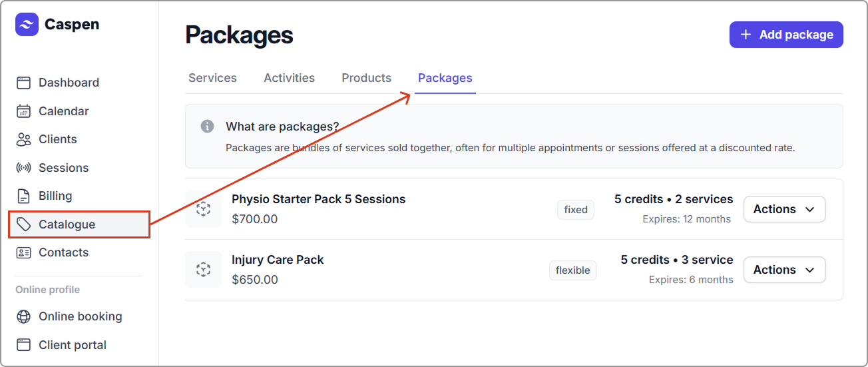Open the Injury Care Pack package name

pos(278,260)
